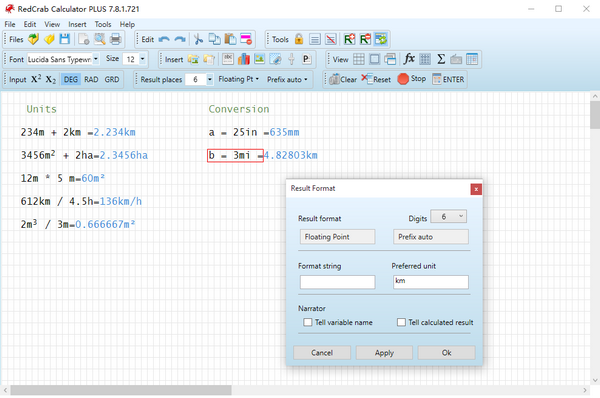
Task: Click the ENTER toolbar button
Action: pyautogui.click(x=448, y=79)
